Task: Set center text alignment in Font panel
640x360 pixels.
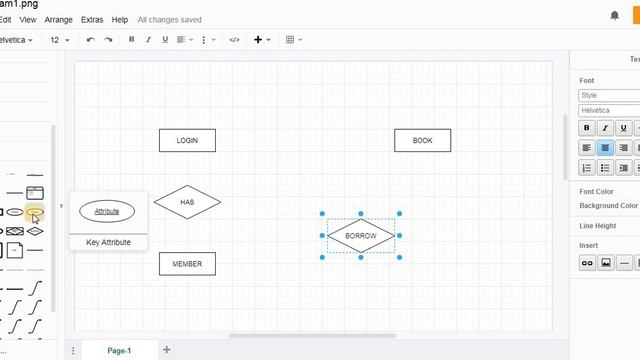Action: (x=605, y=148)
